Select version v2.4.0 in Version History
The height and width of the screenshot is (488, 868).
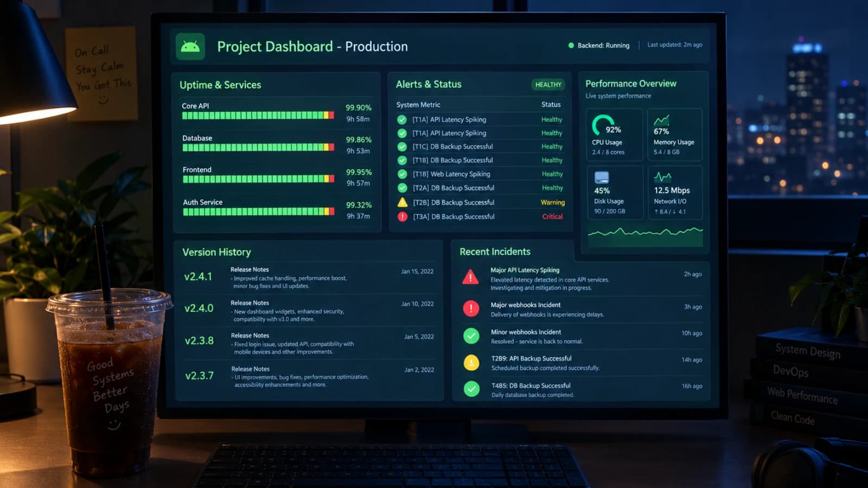199,308
